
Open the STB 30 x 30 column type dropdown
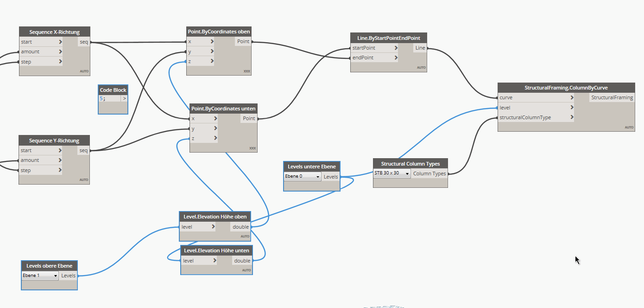[392, 173]
